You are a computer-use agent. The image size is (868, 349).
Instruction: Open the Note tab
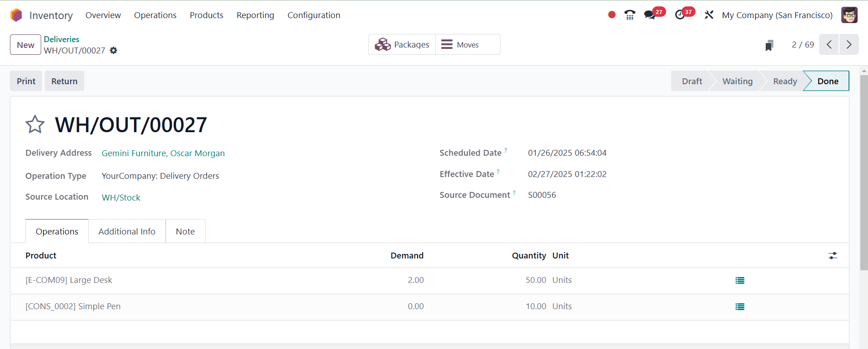185,231
